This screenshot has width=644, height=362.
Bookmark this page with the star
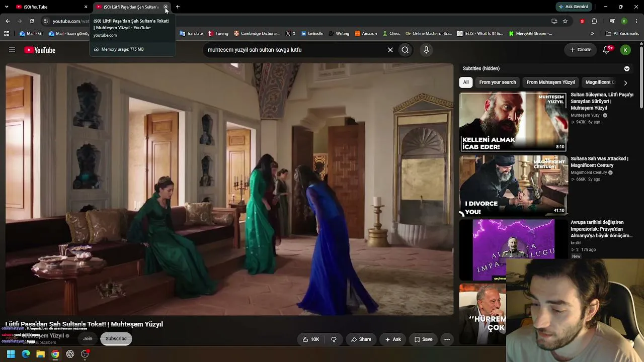tap(565, 21)
